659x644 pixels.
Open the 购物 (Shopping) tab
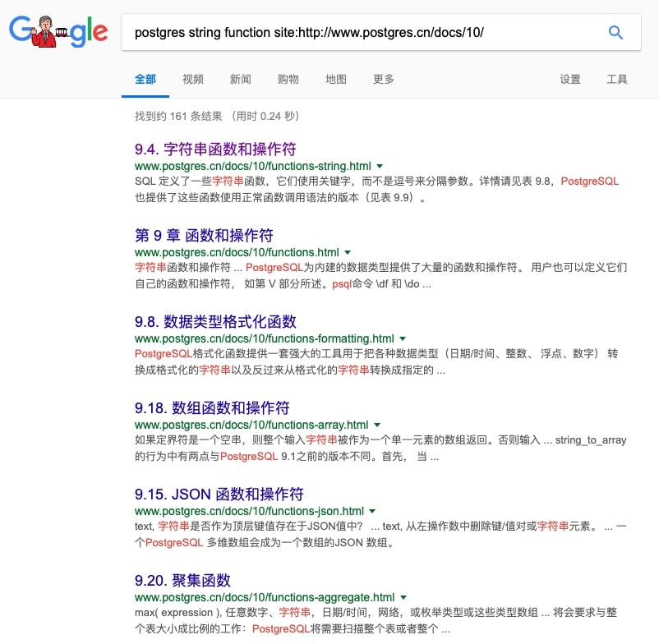click(288, 80)
